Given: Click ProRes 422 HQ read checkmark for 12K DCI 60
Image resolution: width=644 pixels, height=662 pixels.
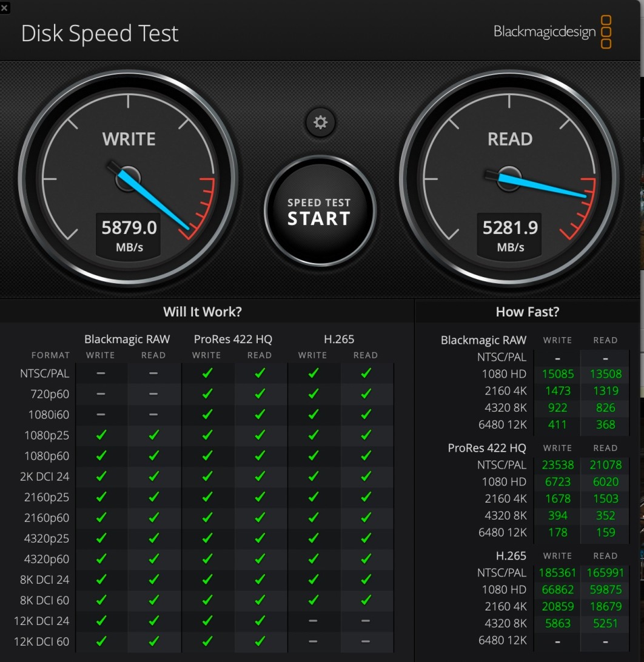Looking at the screenshot, I should point(260,641).
